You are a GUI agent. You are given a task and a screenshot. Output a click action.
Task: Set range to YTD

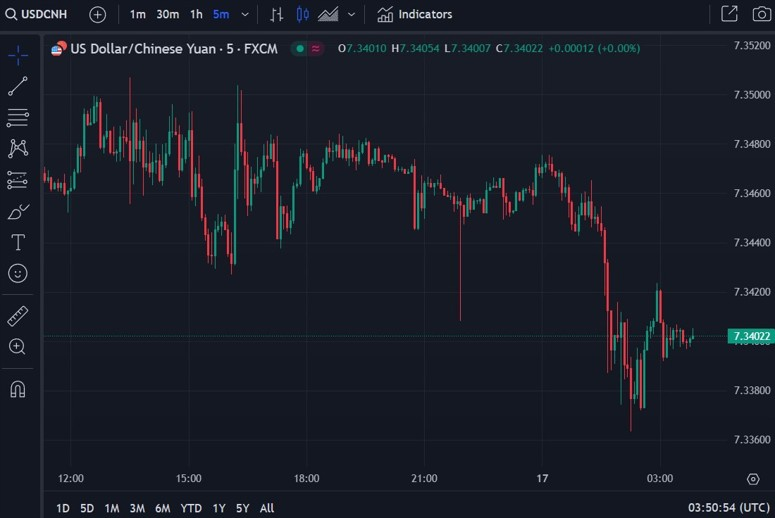tap(191, 508)
